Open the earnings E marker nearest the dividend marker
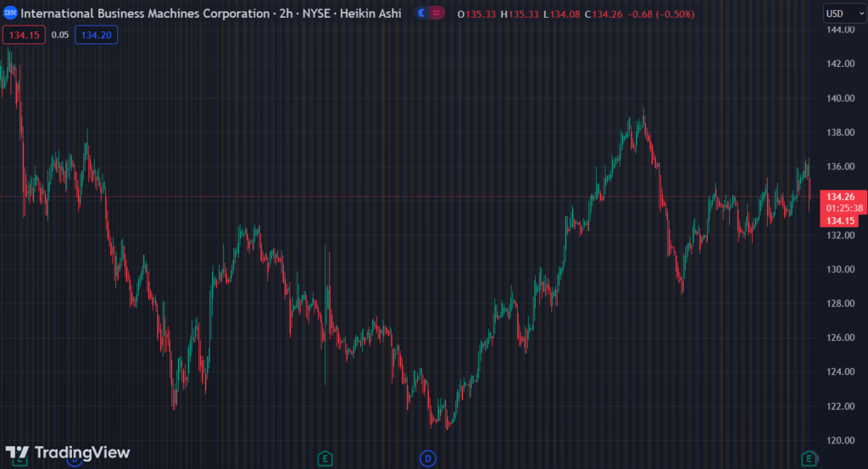 click(x=325, y=459)
